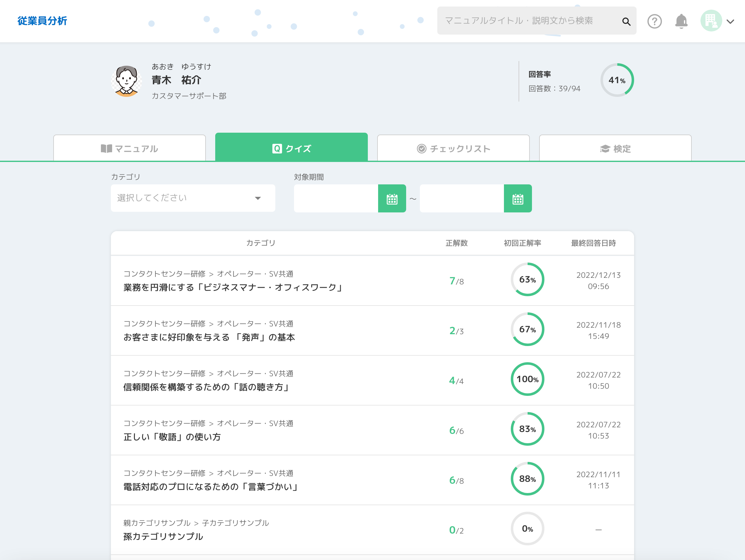Click the company account avatar icon
The image size is (745, 560).
click(x=711, y=21)
